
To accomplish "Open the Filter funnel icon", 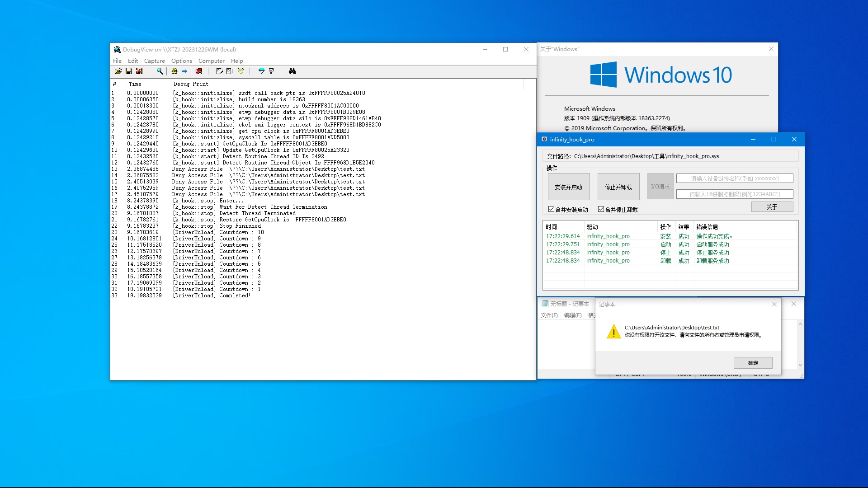I will (x=261, y=71).
